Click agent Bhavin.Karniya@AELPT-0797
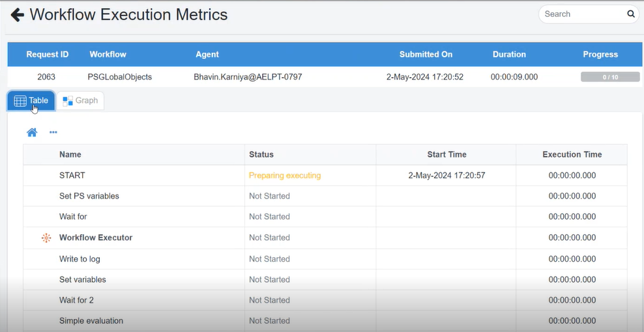This screenshot has width=644, height=332. (x=248, y=77)
